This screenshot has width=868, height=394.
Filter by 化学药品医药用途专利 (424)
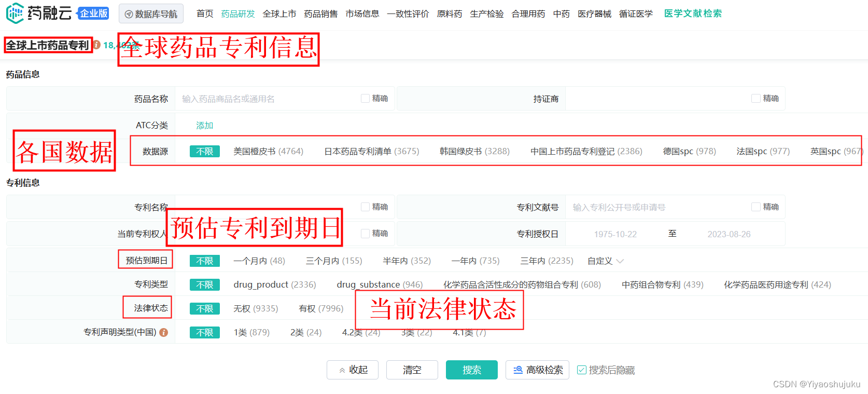coord(777,284)
